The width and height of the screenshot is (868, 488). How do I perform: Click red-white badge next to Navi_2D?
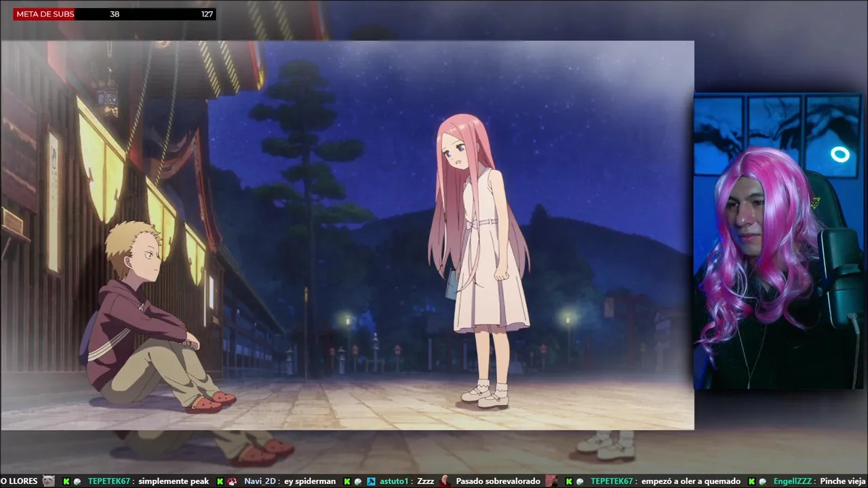coord(232,481)
